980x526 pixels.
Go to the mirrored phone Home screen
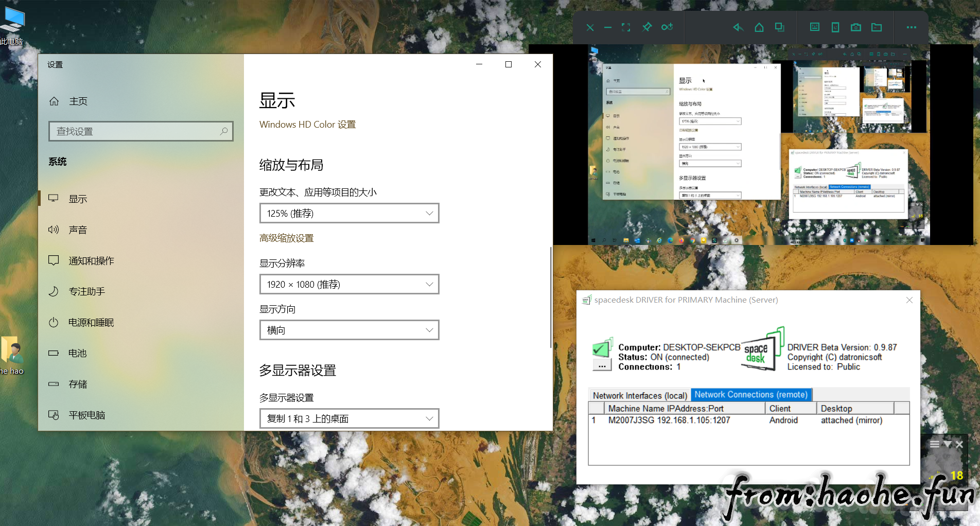pyautogui.click(x=759, y=27)
